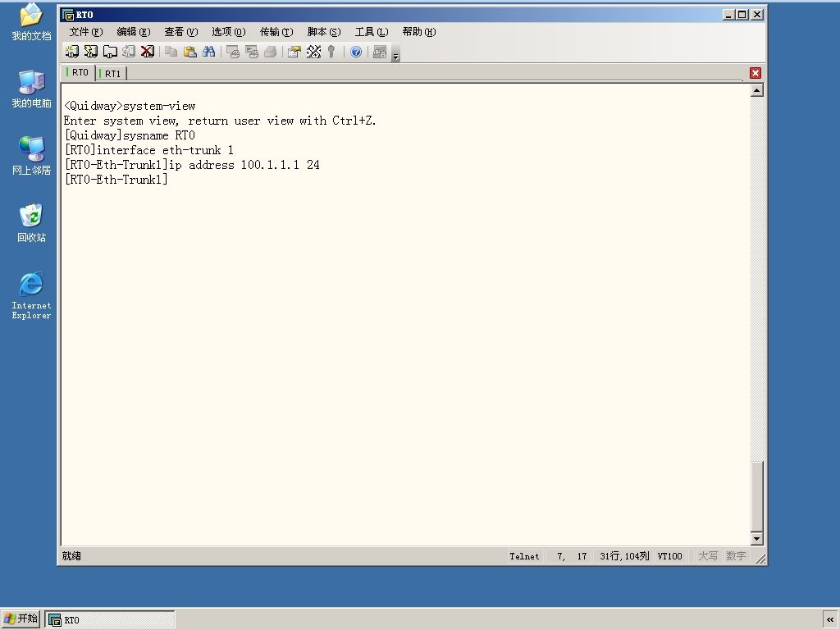The width and height of the screenshot is (840, 630).
Task: Click the Internet Explorer desktop icon
Action: tap(31, 295)
